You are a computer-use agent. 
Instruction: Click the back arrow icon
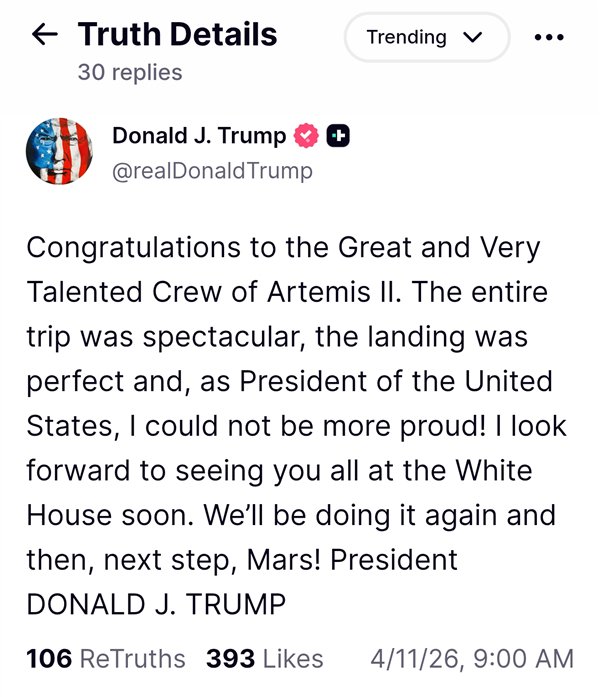(x=45, y=36)
